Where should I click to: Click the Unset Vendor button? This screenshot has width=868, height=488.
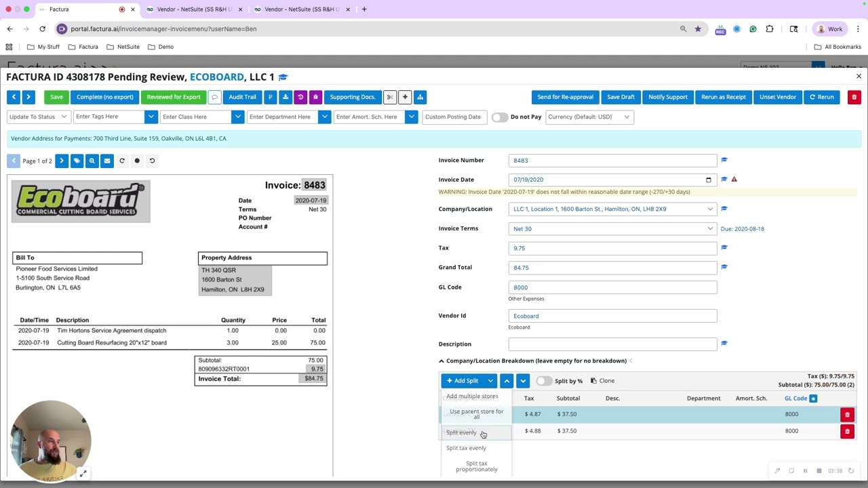[x=778, y=97]
